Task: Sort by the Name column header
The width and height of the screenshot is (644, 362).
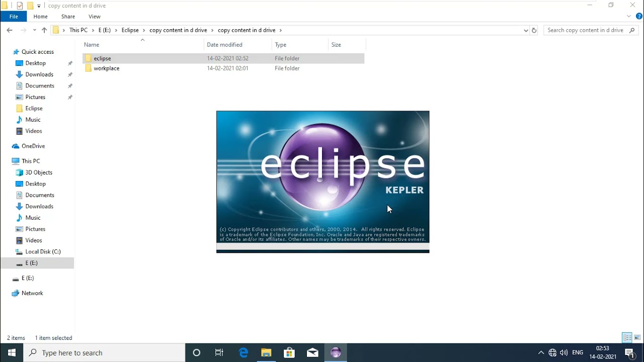Action: point(92,45)
